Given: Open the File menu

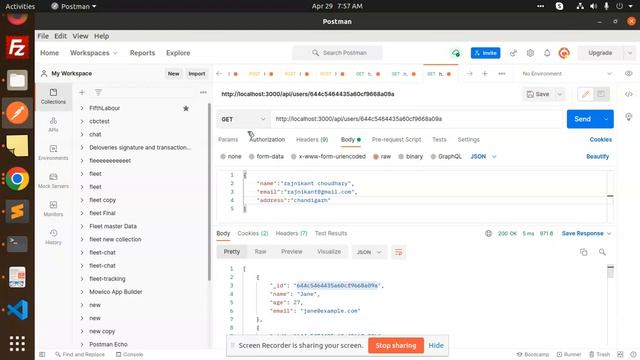Looking at the screenshot, I should pyautogui.click(x=43, y=36).
